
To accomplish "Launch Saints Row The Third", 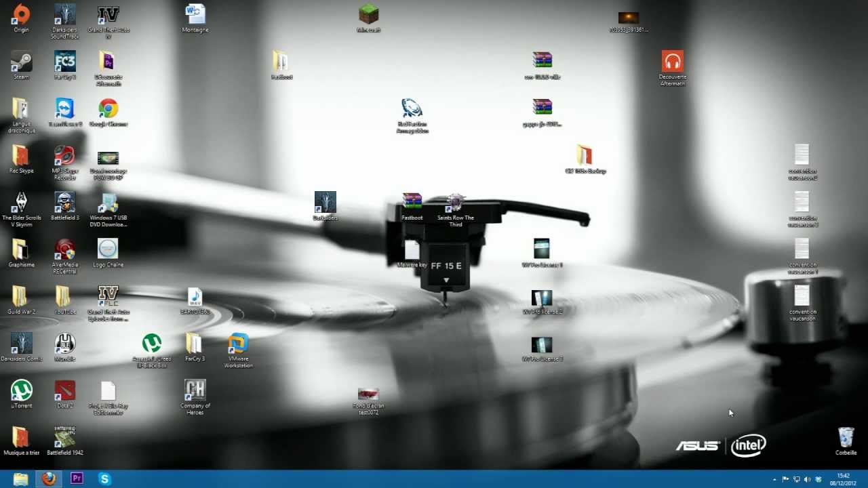I will click(x=456, y=202).
